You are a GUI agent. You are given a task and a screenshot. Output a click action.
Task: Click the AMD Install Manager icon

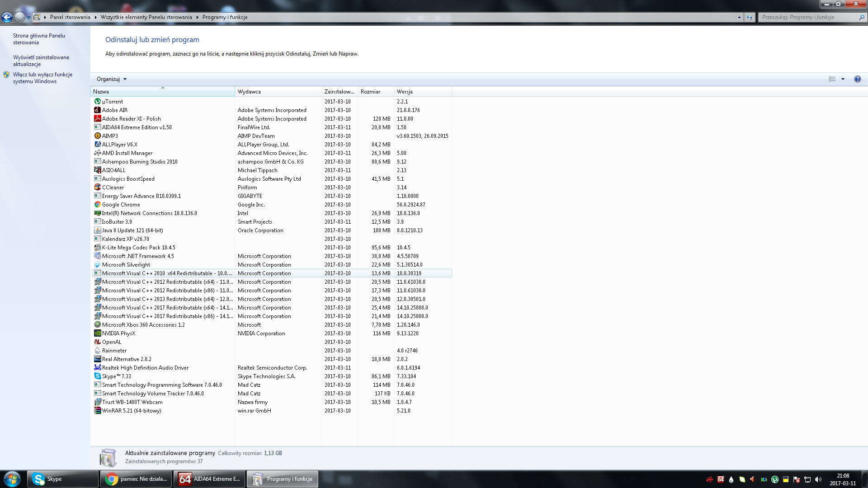[x=97, y=153]
